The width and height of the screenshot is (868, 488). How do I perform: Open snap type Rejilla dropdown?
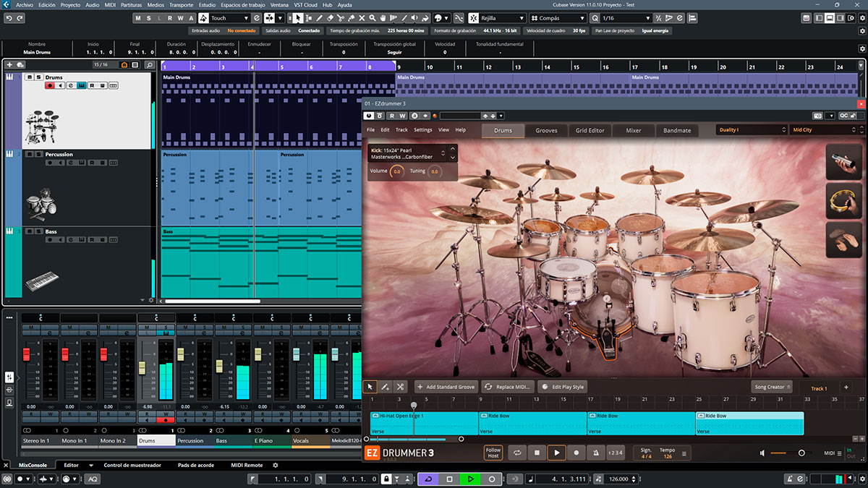(503, 18)
